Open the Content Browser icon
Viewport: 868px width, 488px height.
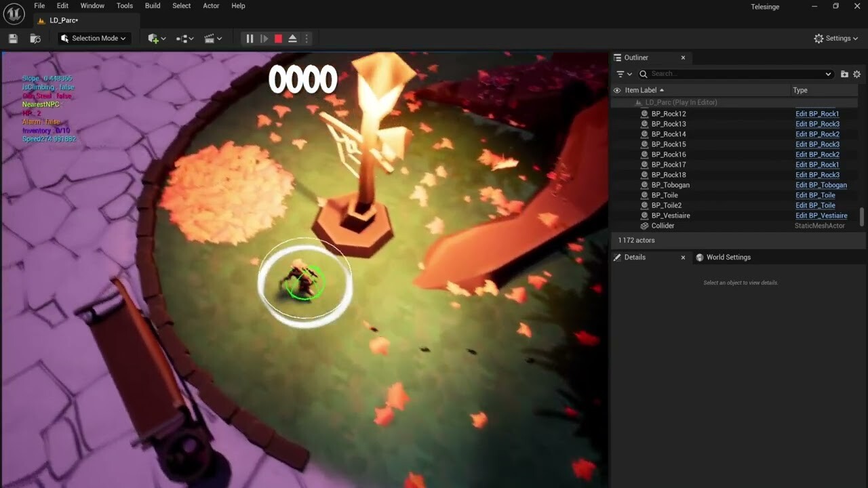pyautogui.click(x=35, y=39)
